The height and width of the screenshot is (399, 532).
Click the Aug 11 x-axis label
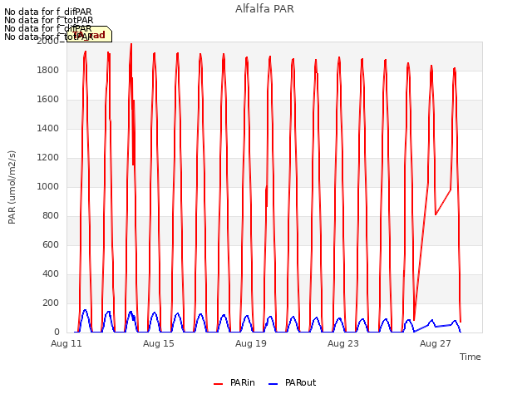click(66, 343)
